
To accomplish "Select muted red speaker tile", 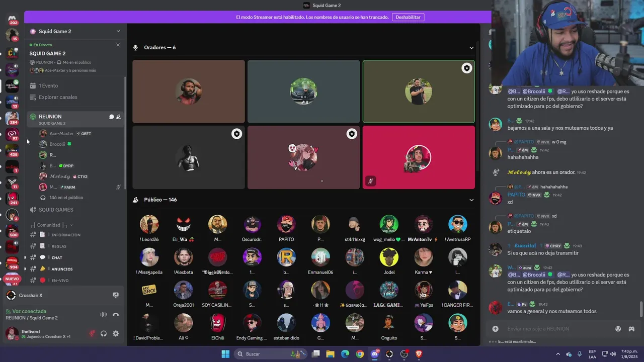I will 419,157.
